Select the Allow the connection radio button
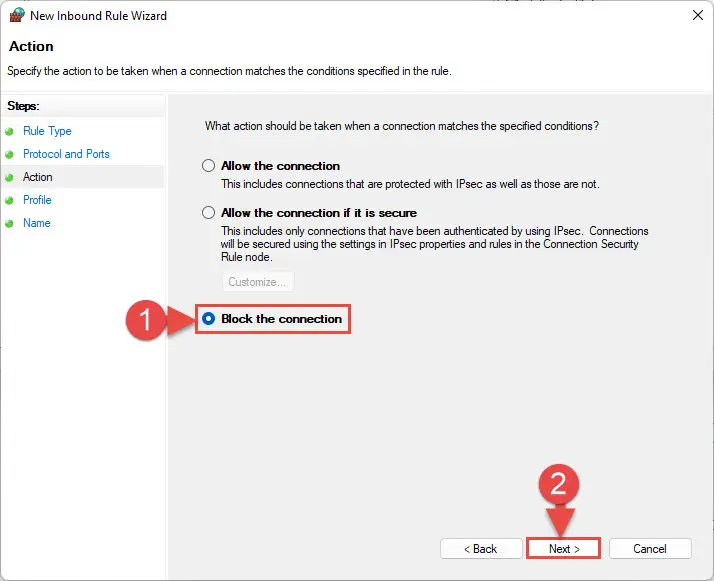Screen dimensions: 714x581 pyautogui.click(x=208, y=165)
